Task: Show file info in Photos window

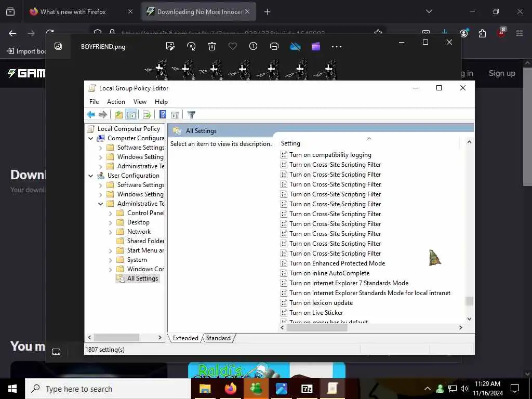Action: (253, 46)
